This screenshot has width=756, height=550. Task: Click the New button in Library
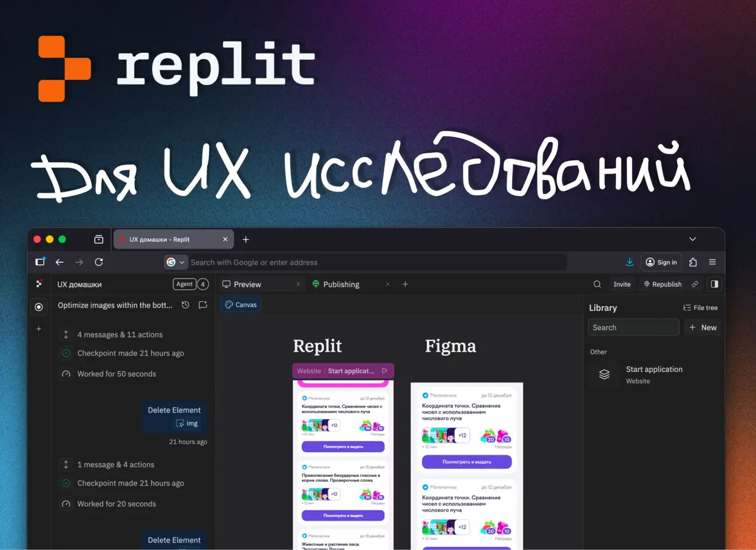[702, 328]
